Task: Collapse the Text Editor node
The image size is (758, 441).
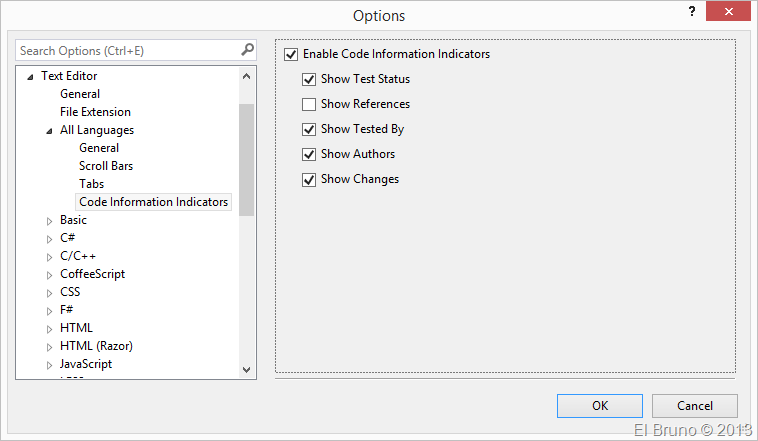Action: point(30,77)
